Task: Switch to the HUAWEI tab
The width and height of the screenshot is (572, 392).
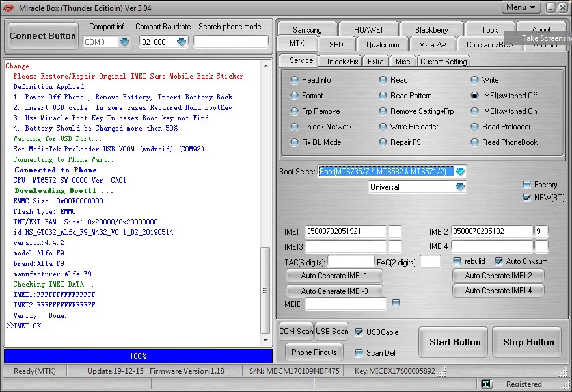Action: [368, 29]
